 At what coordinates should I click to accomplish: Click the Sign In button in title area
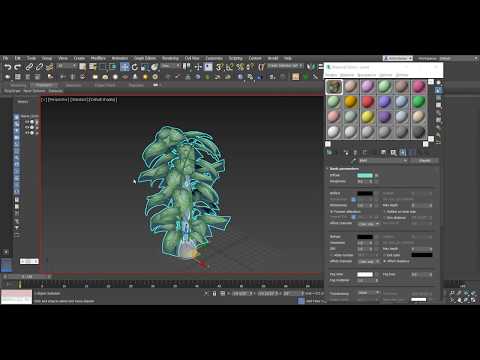pos(398,58)
